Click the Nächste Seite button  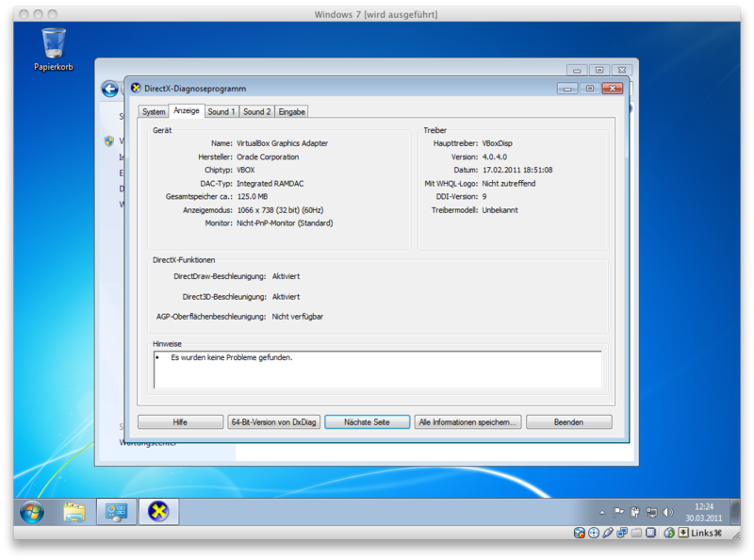[367, 422]
